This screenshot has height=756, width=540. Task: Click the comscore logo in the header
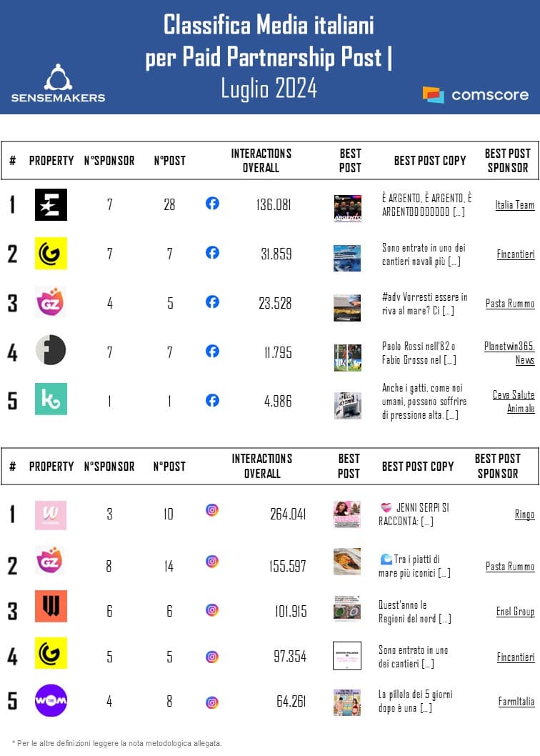coord(475,94)
